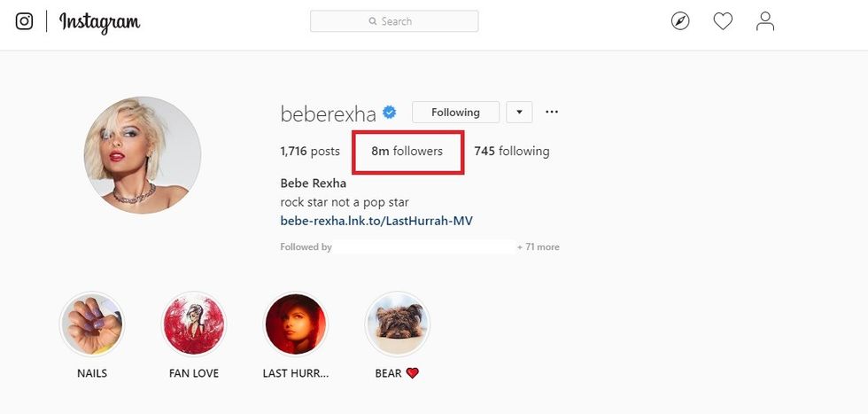The image size is (868, 414).
Task: Click the + 71 more followers text
Action: pos(539,247)
